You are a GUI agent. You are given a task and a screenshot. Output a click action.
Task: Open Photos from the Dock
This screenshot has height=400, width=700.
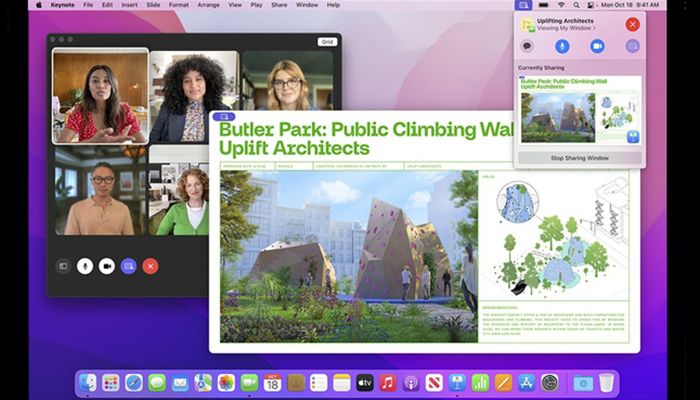point(226,383)
